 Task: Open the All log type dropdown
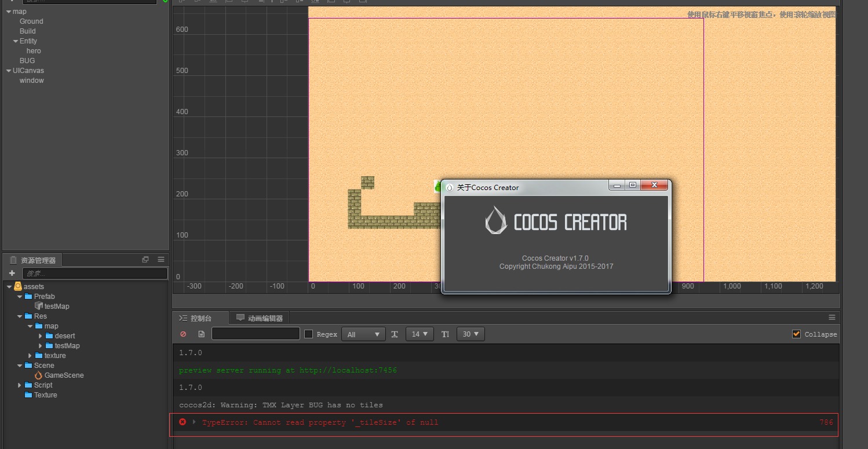pos(363,334)
